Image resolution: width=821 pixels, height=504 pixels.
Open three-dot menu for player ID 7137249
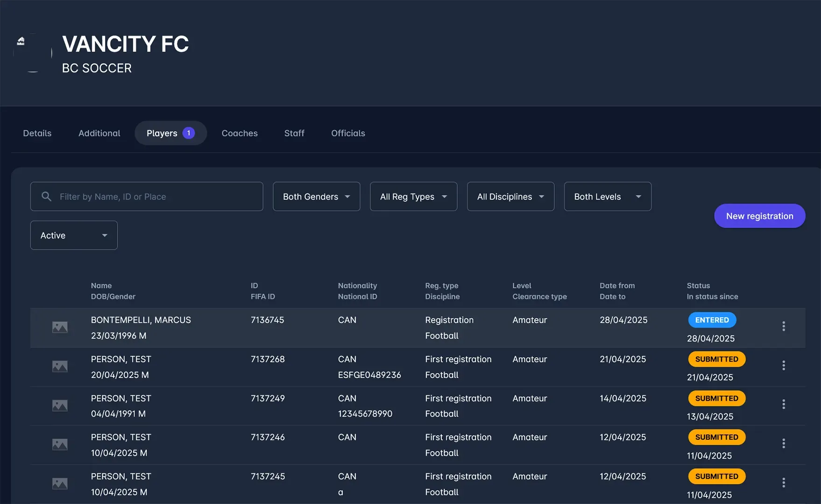[x=783, y=405]
